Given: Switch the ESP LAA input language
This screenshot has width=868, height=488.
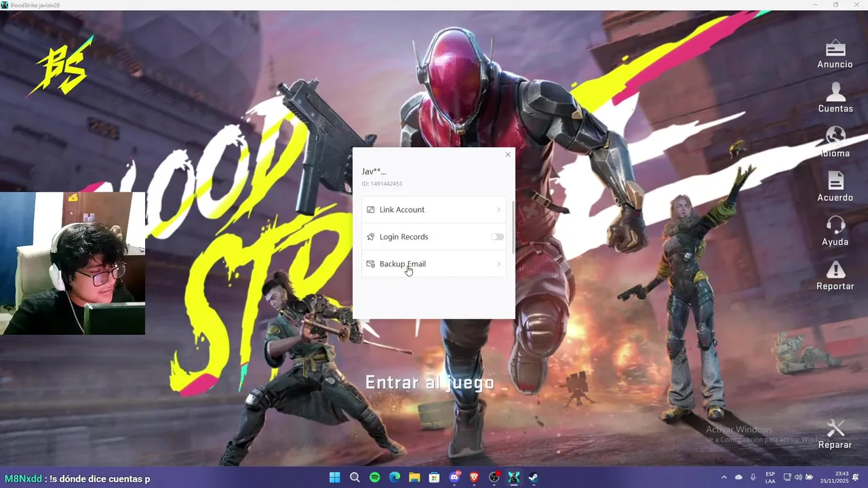Looking at the screenshot, I should point(770,477).
